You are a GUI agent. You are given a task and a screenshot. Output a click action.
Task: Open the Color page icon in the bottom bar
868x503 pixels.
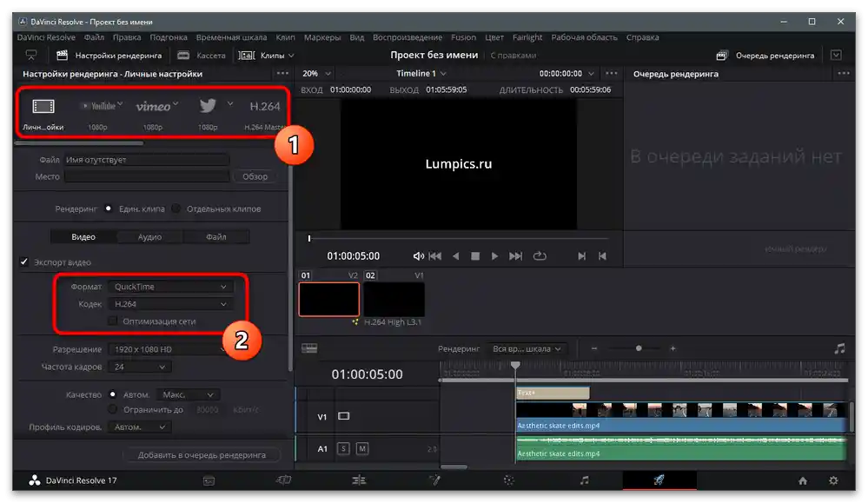509,480
